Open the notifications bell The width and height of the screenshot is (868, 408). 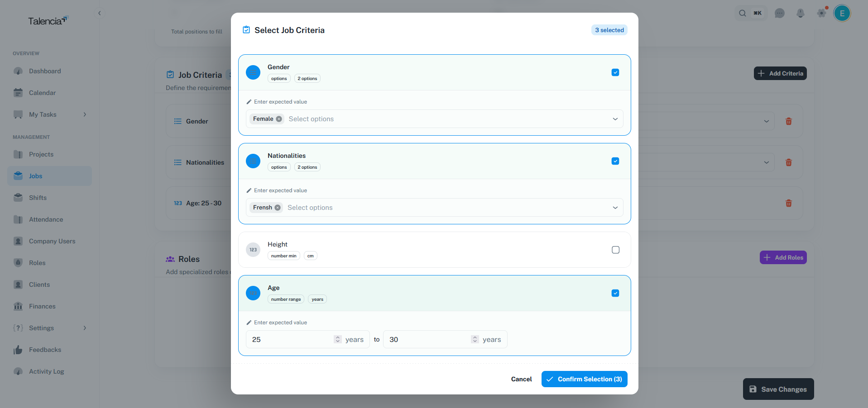coord(800,13)
